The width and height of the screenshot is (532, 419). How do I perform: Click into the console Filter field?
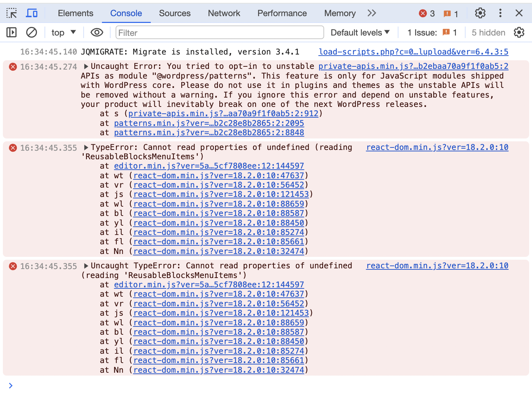(x=219, y=33)
